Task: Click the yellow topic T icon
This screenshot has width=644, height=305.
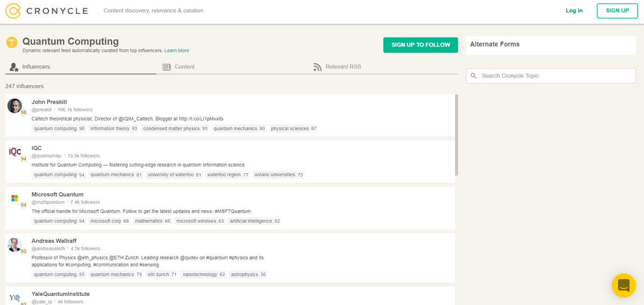Action: coord(11,42)
